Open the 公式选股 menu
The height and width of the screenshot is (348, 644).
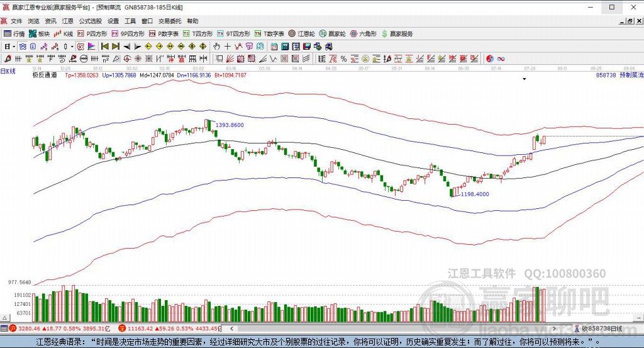(91, 21)
